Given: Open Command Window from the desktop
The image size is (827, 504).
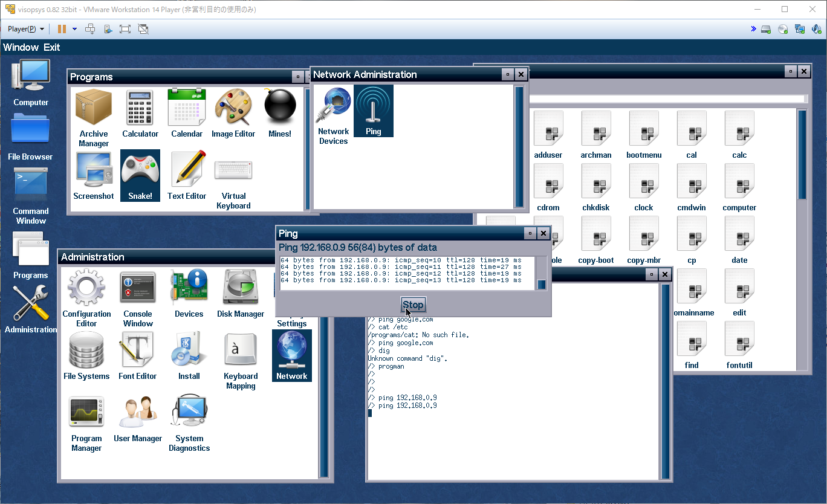Looking at the screenshot, I should tap(31, 196).
